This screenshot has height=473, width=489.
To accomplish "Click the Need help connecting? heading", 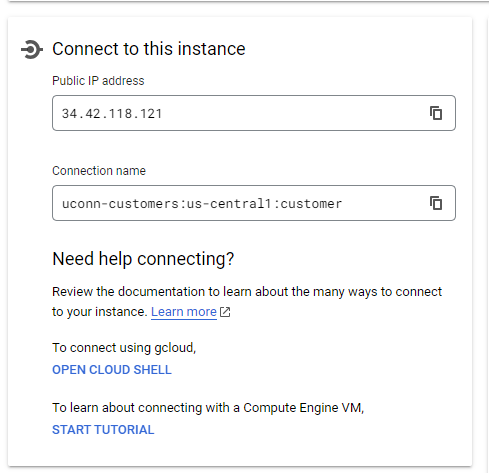I will [x=143, y=259].
